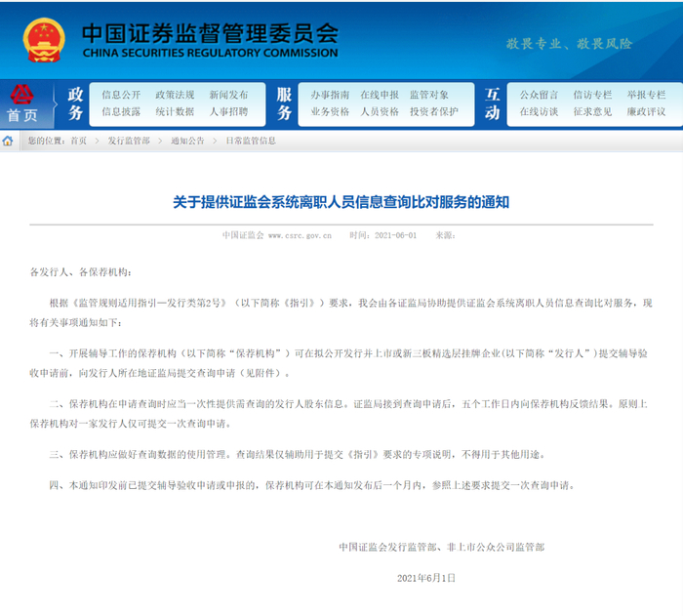Viewport: 683px width, 616px height.
Task: Click 发行监管部 breadcrumb link
Action: 129,141
